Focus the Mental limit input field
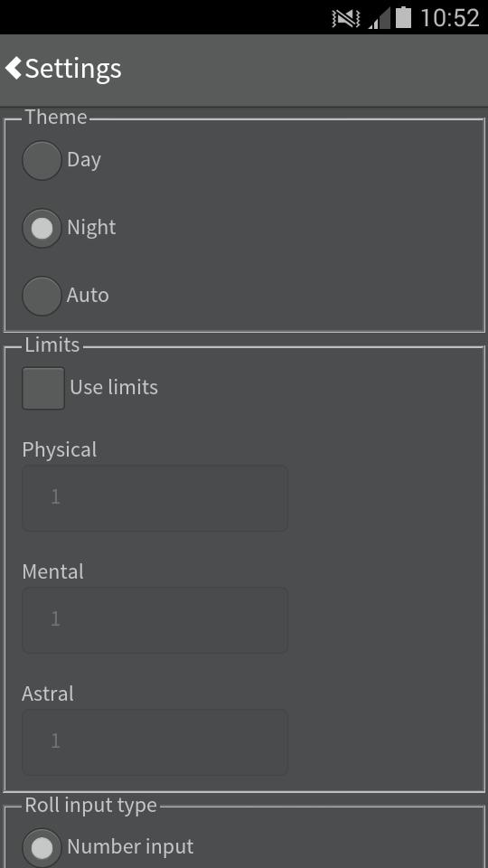This screenshot has height=868, width=488. [155, 620]
